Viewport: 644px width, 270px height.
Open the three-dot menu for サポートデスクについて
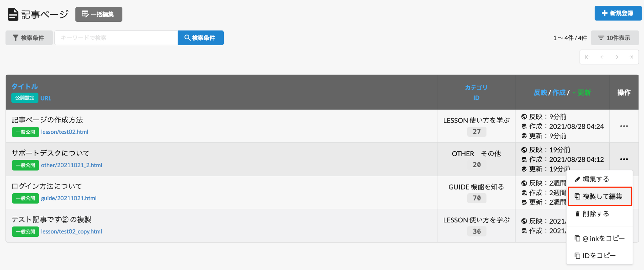click(624, 159)
